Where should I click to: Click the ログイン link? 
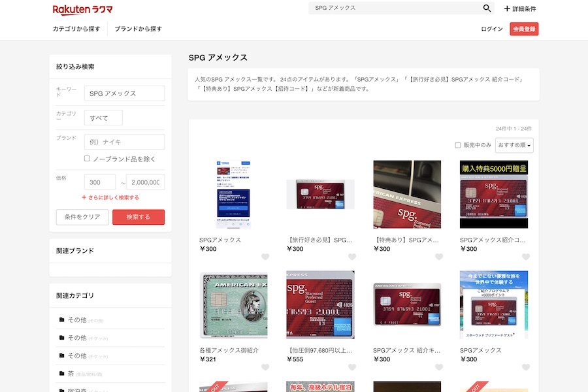tap(491, 29)
